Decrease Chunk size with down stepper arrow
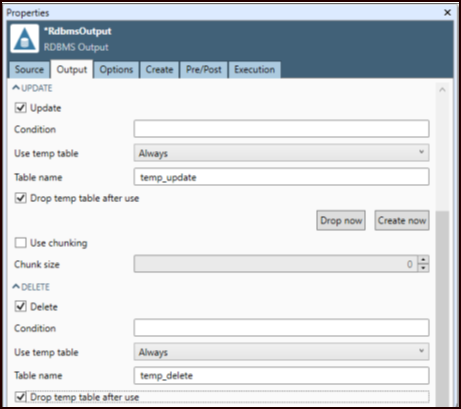The image size is (461, 409). (x=423, y=268)
